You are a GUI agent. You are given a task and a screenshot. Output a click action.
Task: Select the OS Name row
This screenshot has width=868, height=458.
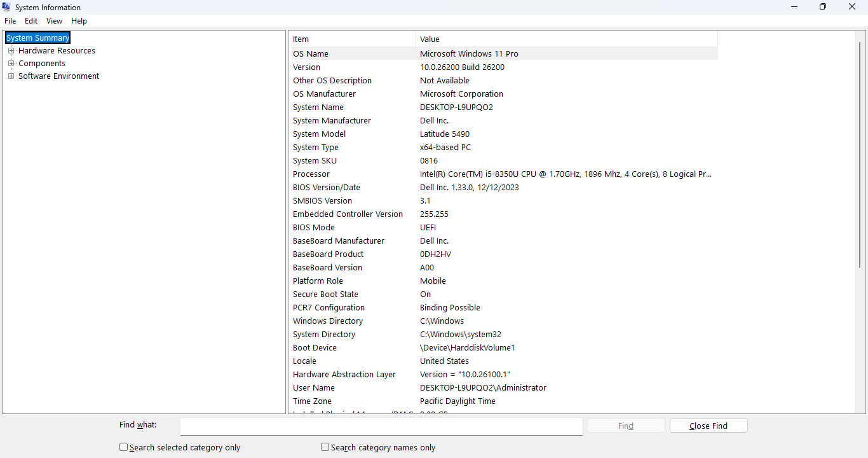pyautogui.click(x=505, y=54)
